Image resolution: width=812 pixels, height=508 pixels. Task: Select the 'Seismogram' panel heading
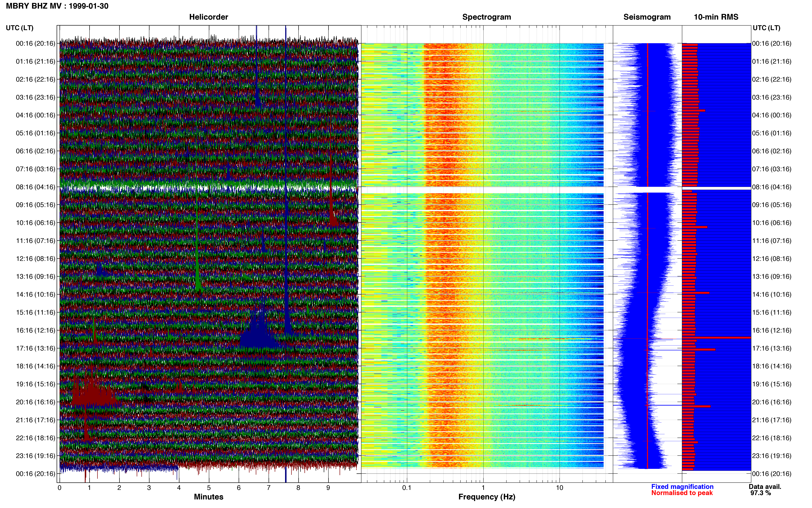click(647, 17)
